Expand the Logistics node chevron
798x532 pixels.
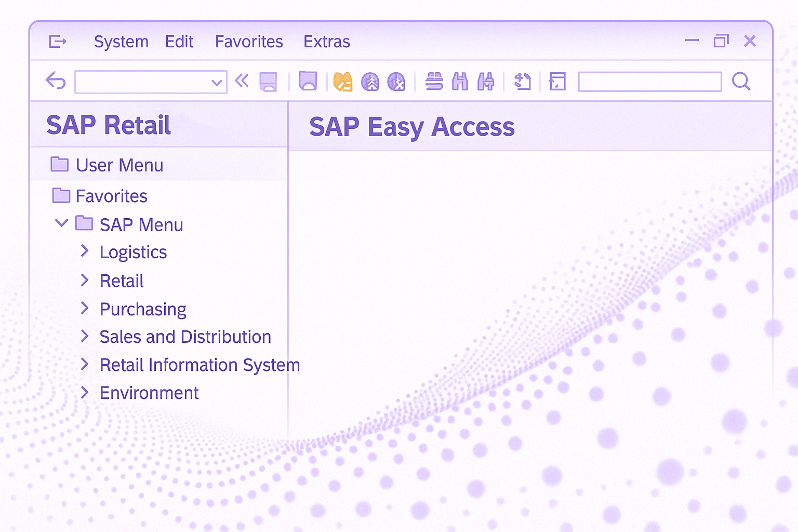[85, 251]
